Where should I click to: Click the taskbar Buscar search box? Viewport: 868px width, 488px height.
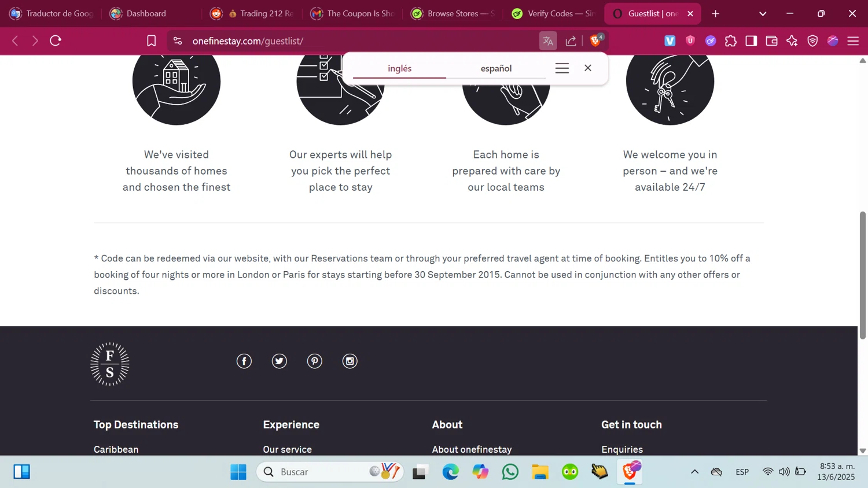click(330, 472)
